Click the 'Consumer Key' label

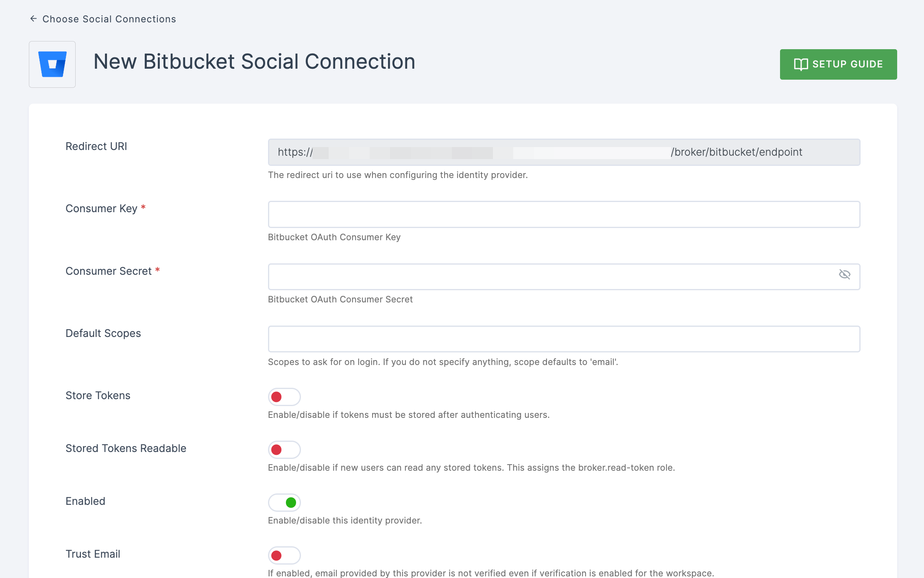point(101,209)
